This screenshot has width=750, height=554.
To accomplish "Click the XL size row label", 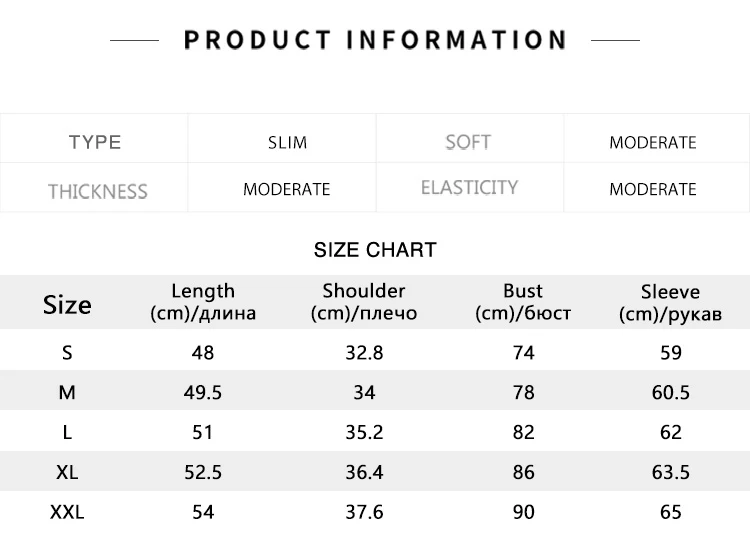I will click(67, 472).
